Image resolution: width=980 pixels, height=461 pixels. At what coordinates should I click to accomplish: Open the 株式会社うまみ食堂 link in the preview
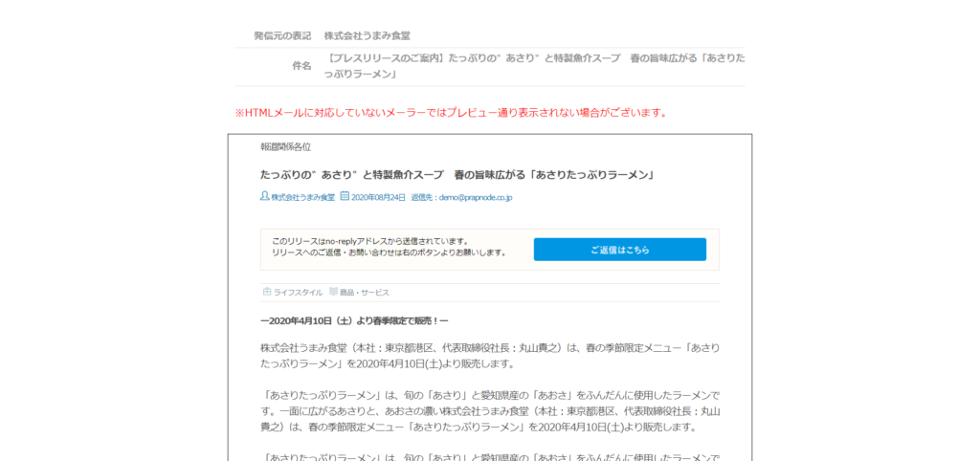[302, 197]
